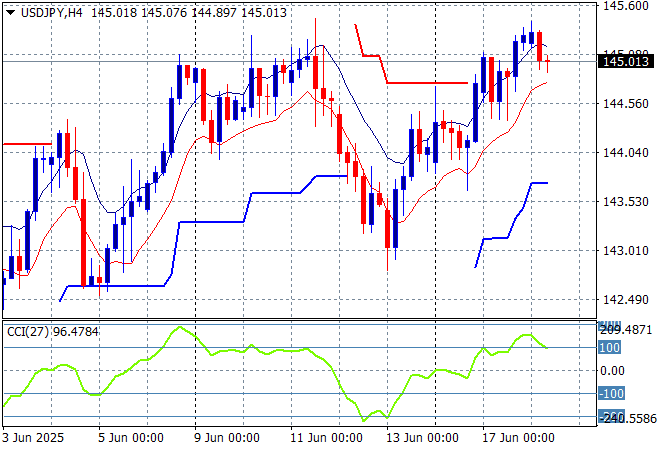660x450 pixels.
Task: Click the CCI(27) 96.4784 indicator label
Action: [x=53, y=332]
